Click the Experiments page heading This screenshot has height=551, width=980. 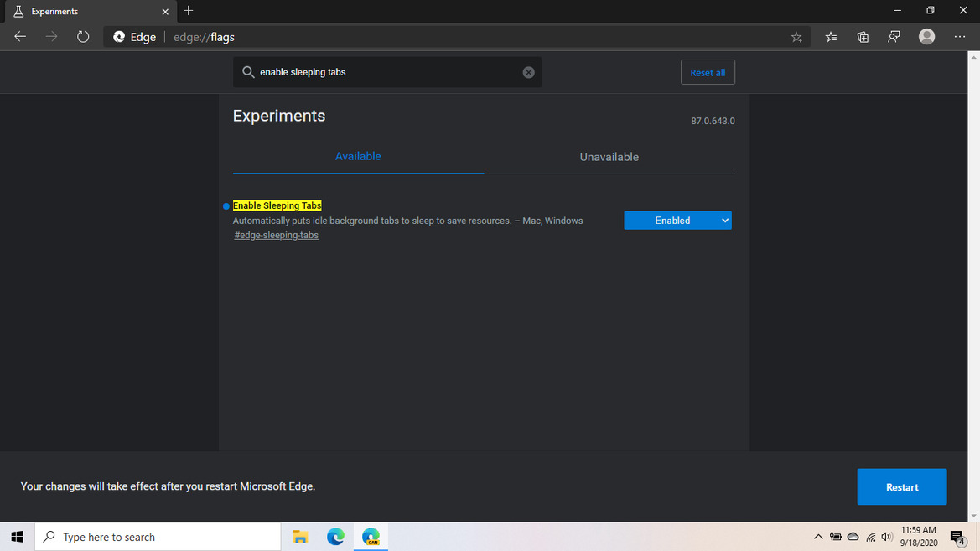[279, 116]
